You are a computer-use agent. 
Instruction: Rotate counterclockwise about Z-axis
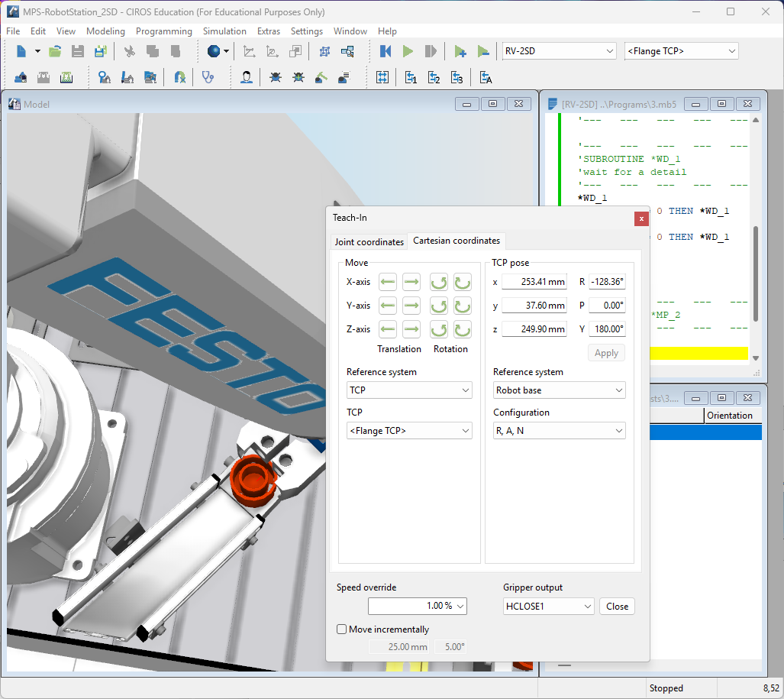tap(439, 329)
